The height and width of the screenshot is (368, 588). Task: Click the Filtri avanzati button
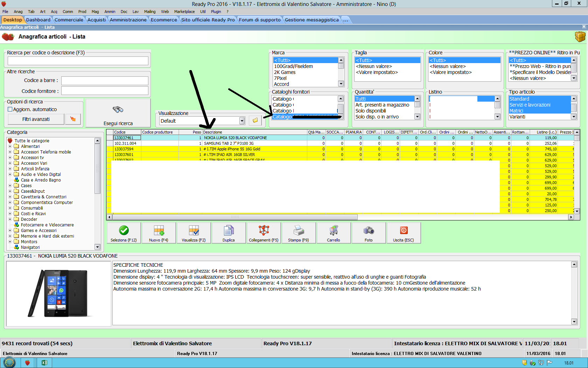tap(36, 119)
